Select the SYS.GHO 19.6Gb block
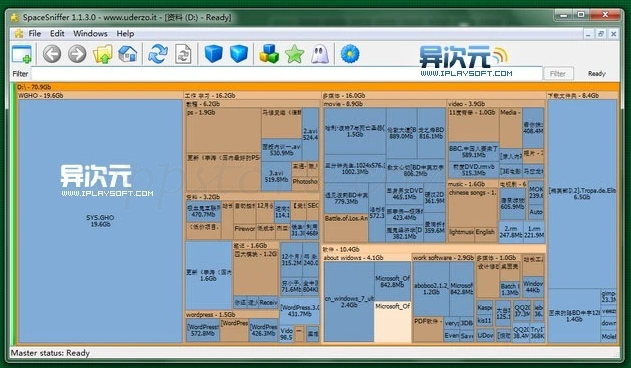This screenshot has width=631, height=368. coord(100,221)
